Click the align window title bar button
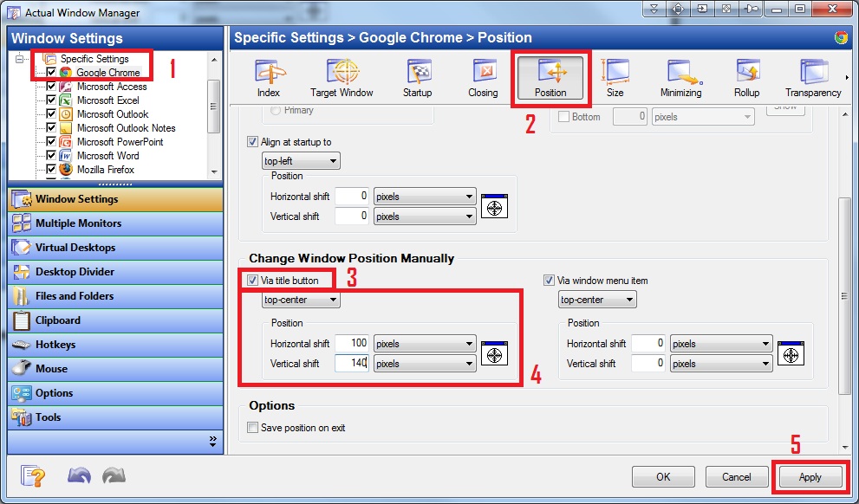This screenshot has height=504, width=859. (678, 10)
